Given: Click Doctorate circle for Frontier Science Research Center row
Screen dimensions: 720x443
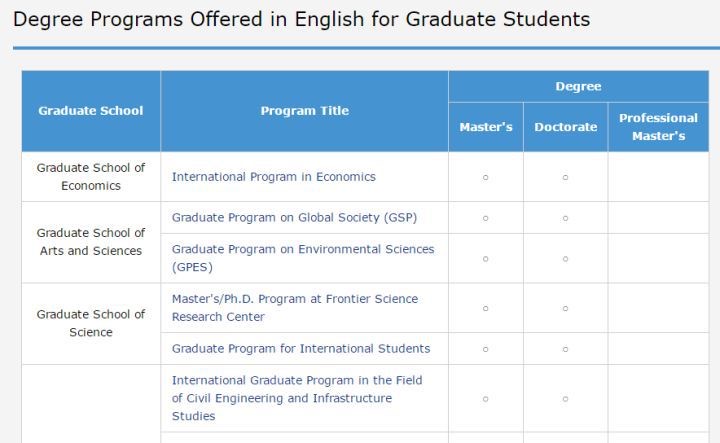Looking at the screenshot, I should 565,308.
